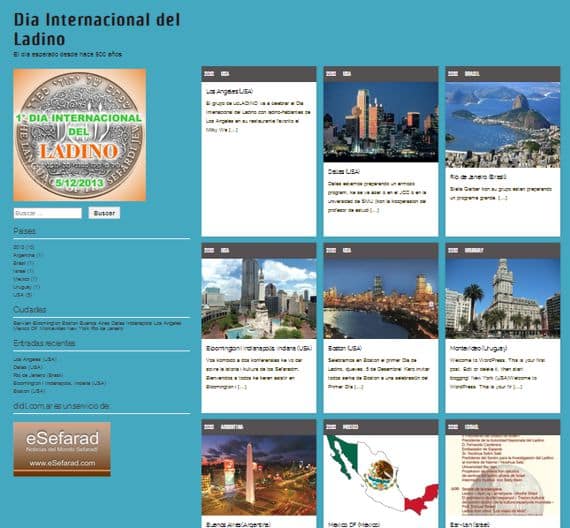Open the Mexico category in Paises list
The width and height of the screenshot is (570, 528).
click(x=21, y=279)
